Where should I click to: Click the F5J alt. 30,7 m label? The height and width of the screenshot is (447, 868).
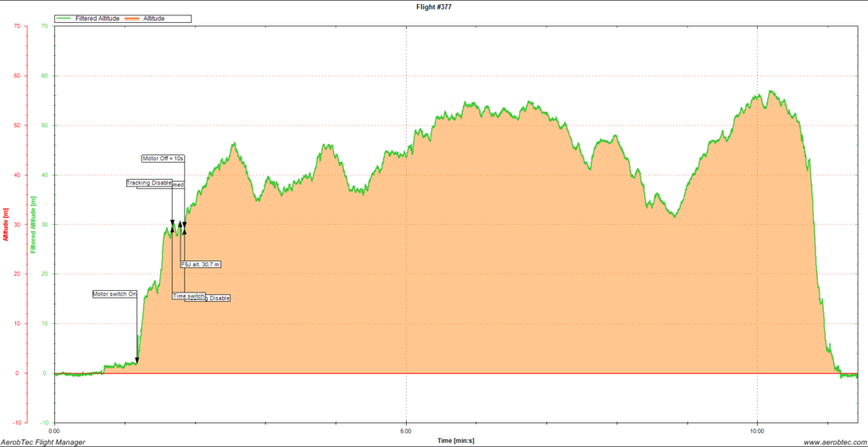(200, 265)
